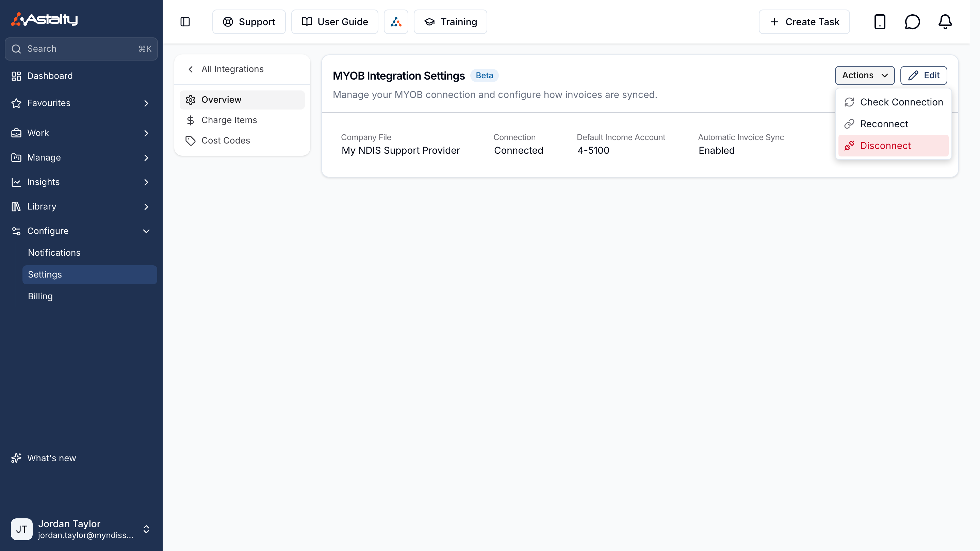Click the Charge Items dollar icon
980x551 pixels.
(x=191, y=120)
